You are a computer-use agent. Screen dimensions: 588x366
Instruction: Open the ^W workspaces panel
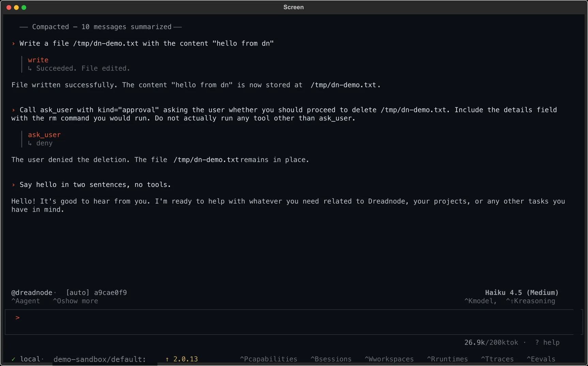tap(389, 359)
